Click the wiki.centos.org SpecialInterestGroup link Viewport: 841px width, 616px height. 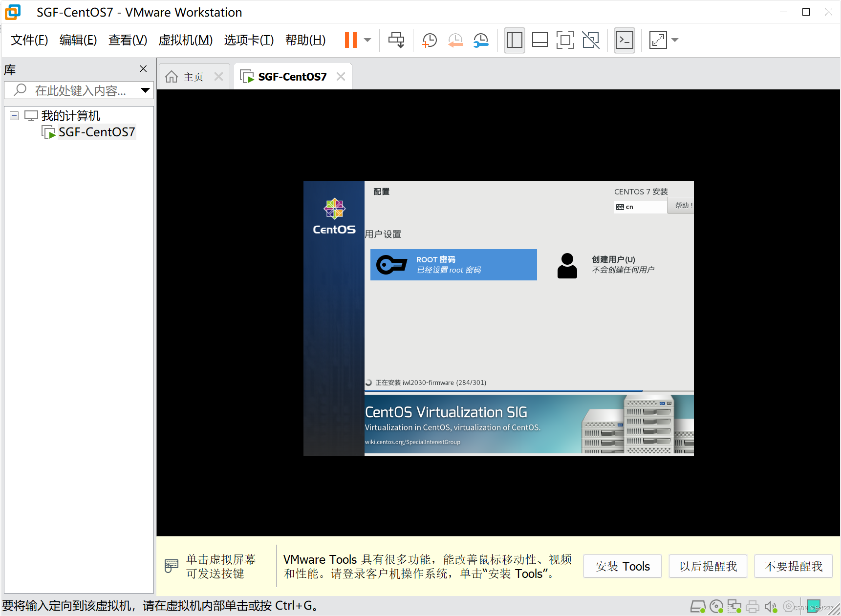(412, 442)
